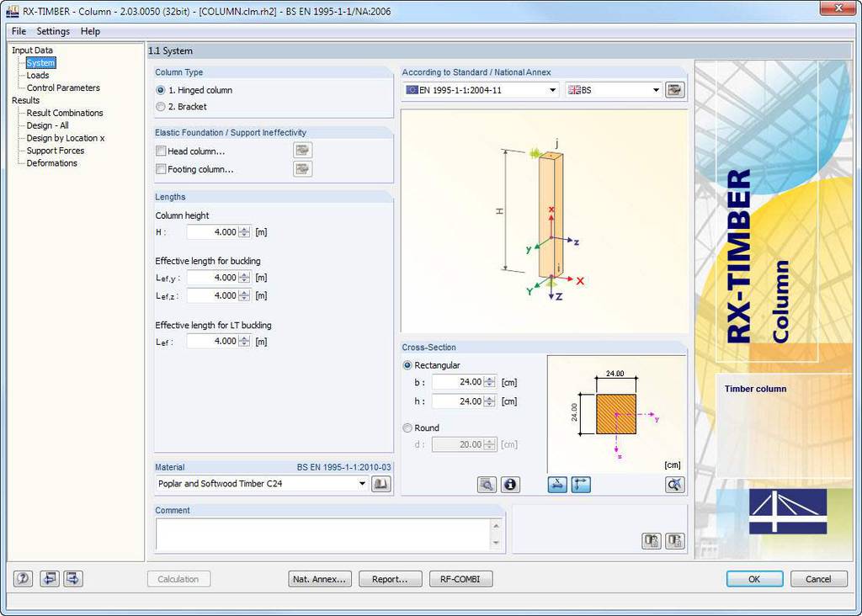Click the spinner arrows for LT buckling Lef
Viewport: 862px width, 616px height.
245,342
